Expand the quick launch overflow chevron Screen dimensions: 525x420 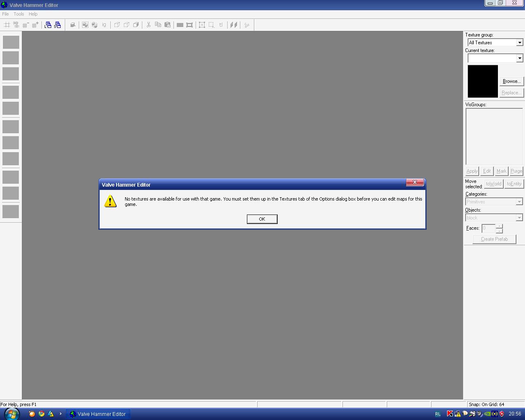pyautogui.click(x=60, y=414)
